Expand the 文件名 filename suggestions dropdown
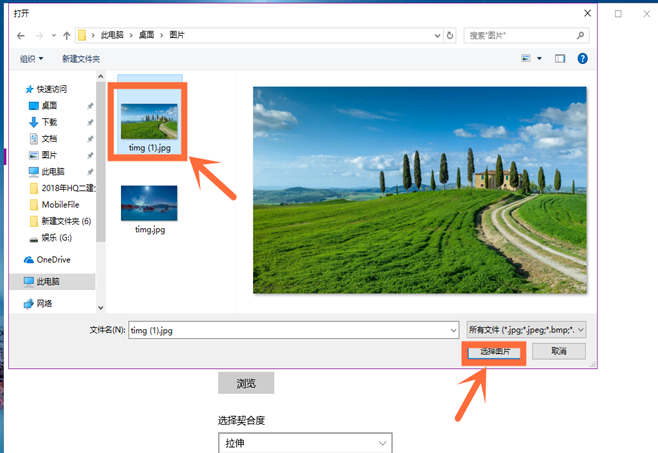658x453 pixels. [453, 329]
